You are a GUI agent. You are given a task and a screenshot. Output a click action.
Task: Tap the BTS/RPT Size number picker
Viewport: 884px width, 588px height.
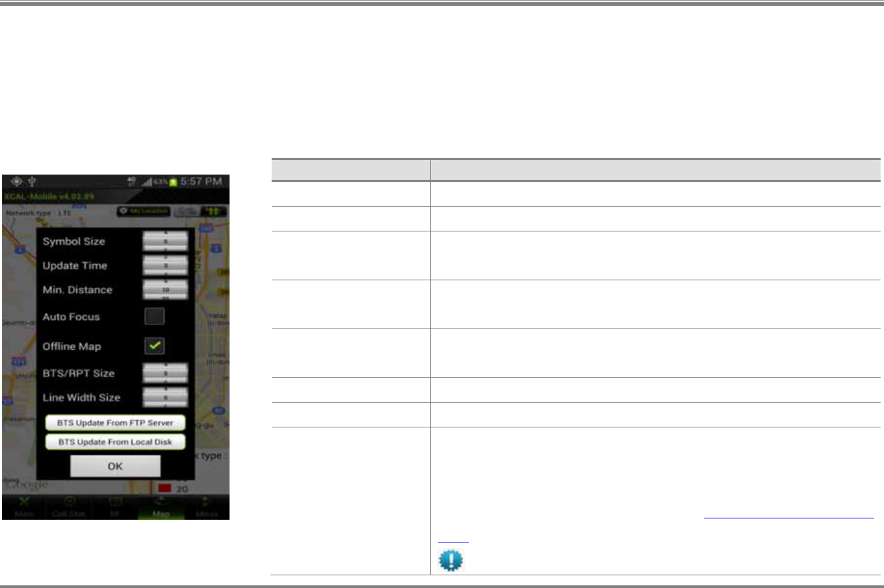(166, 373)
